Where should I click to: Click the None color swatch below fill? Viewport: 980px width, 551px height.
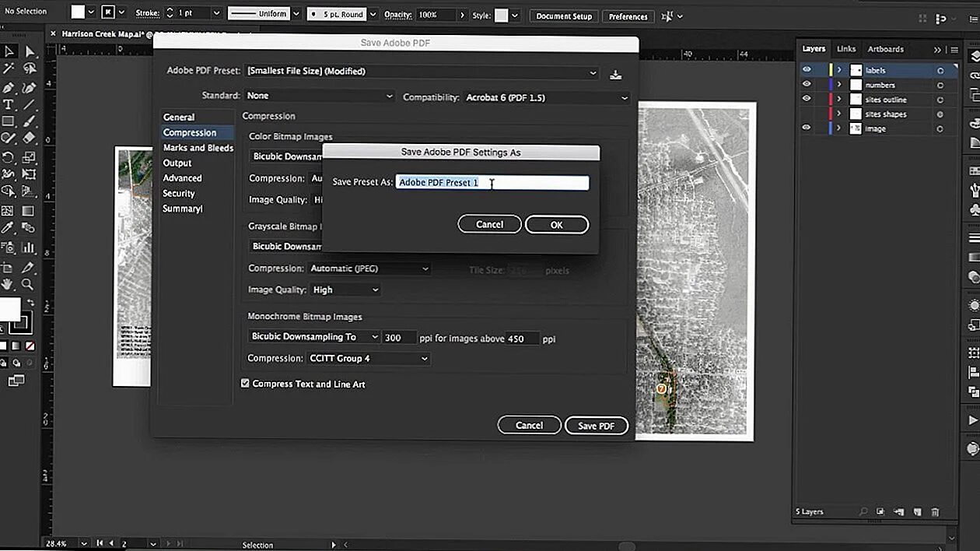coord(30,346)
